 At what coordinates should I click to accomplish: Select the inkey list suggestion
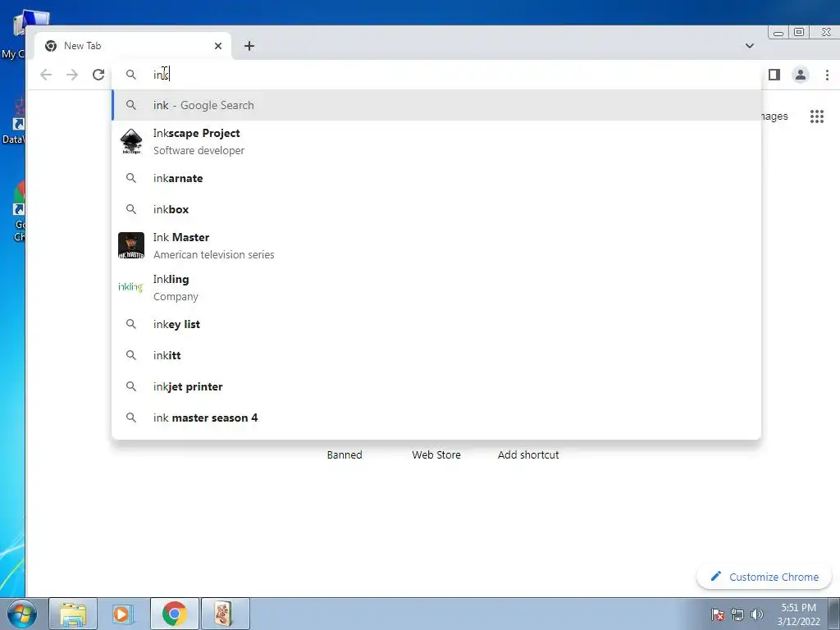point(436,324)
